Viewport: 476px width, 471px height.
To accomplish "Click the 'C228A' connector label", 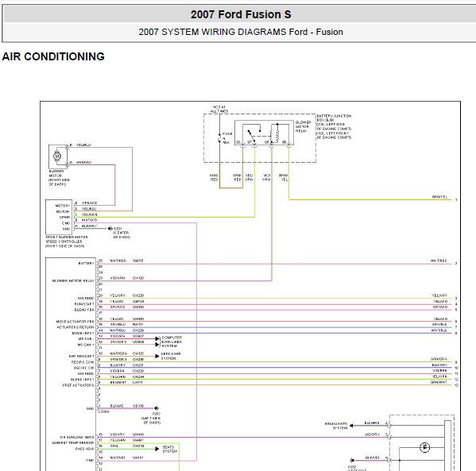I will pos(104,411).
